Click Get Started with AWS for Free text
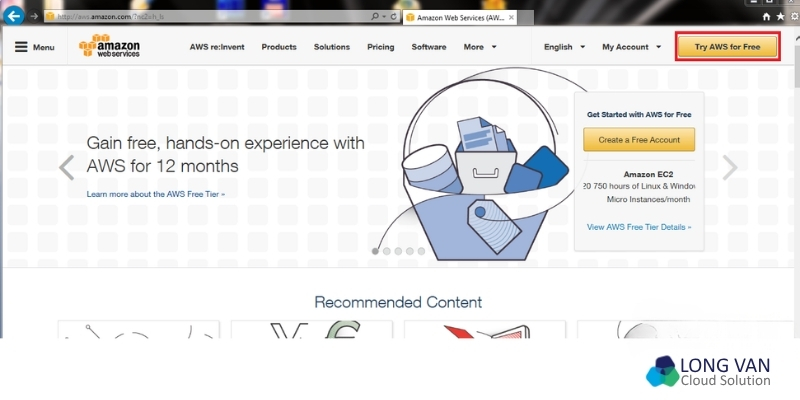Image resolution: width=800 pixels, height=400 pixels. pyautogui.click(x=639, y=115)
